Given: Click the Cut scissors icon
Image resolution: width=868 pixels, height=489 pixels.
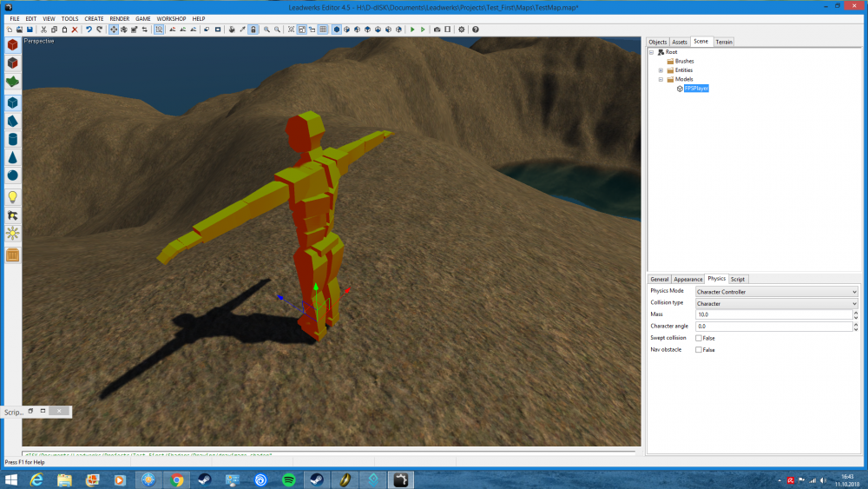Looking at the screenshot, I should pyautogui.click(x=43, y=30).
